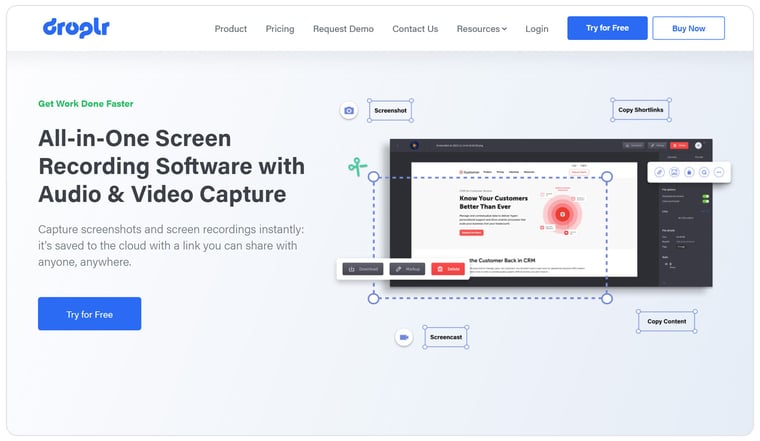Open the Product menu item

230,29
